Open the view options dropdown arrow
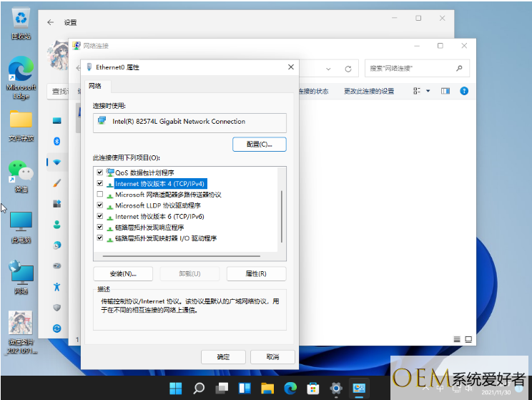 [x=428, y=91]
